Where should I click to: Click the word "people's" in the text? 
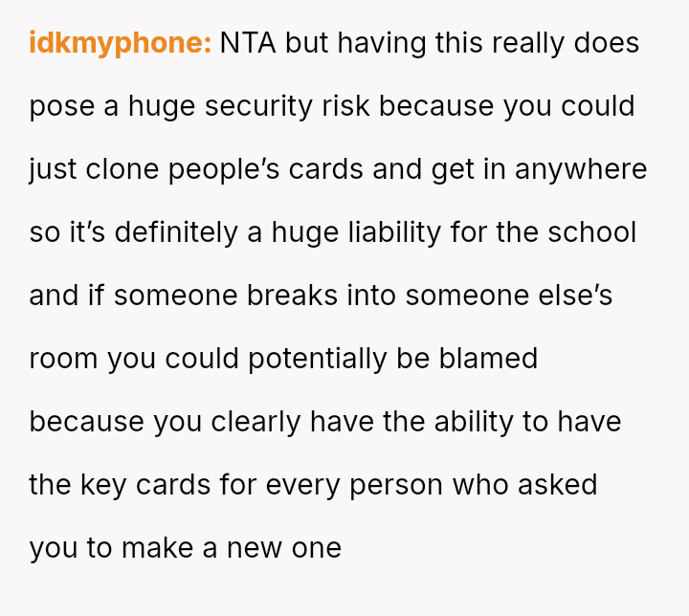pyautogui.click(x=227, y=169)
